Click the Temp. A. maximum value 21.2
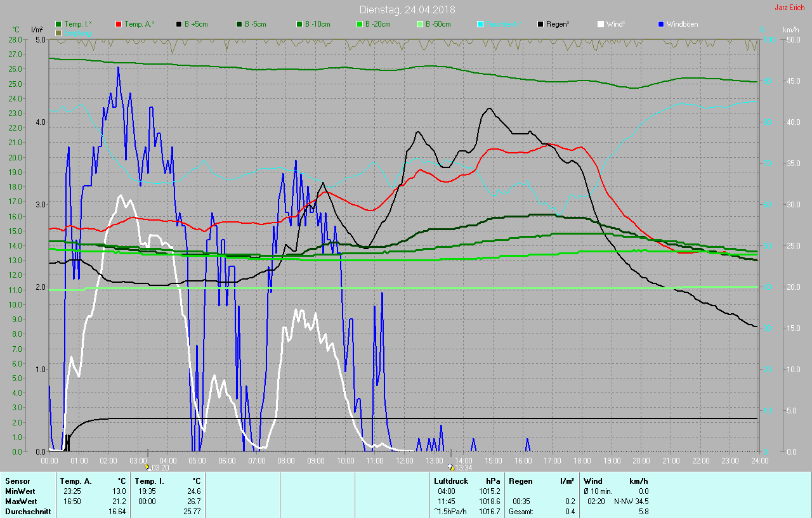This screenshot has width=812, height=518. [119, 502]
